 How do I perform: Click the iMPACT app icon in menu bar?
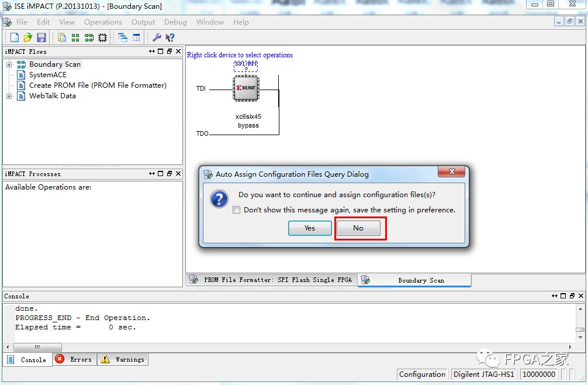(7, 22)
